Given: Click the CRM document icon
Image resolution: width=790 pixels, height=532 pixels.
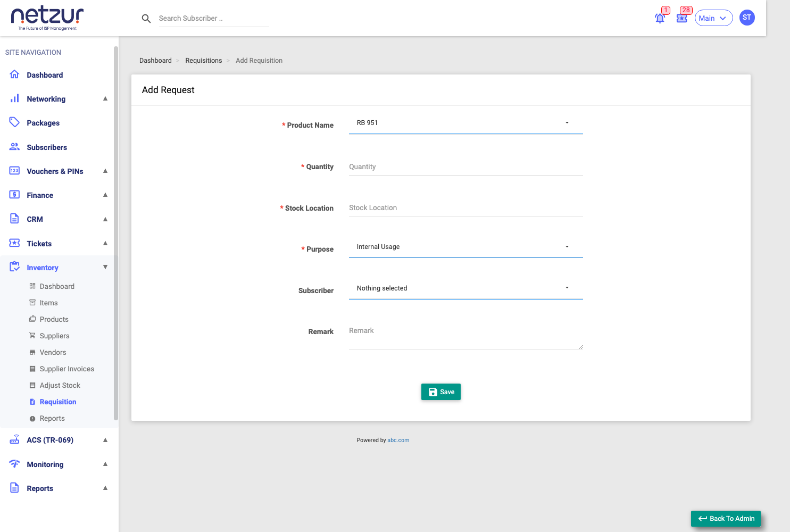Looking at the screenshot, I should (15, 219).
